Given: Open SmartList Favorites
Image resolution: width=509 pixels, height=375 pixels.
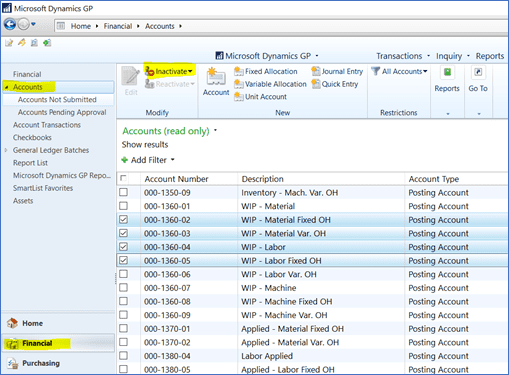Looking at the screenshot, I should (x=43, y=188).
